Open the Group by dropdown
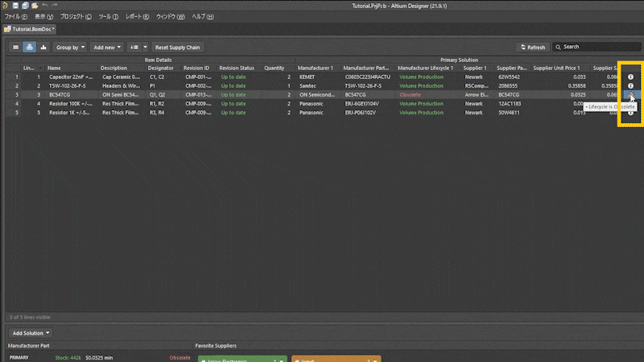The height and width of the screenshot is (362, 644). (70, 47)
